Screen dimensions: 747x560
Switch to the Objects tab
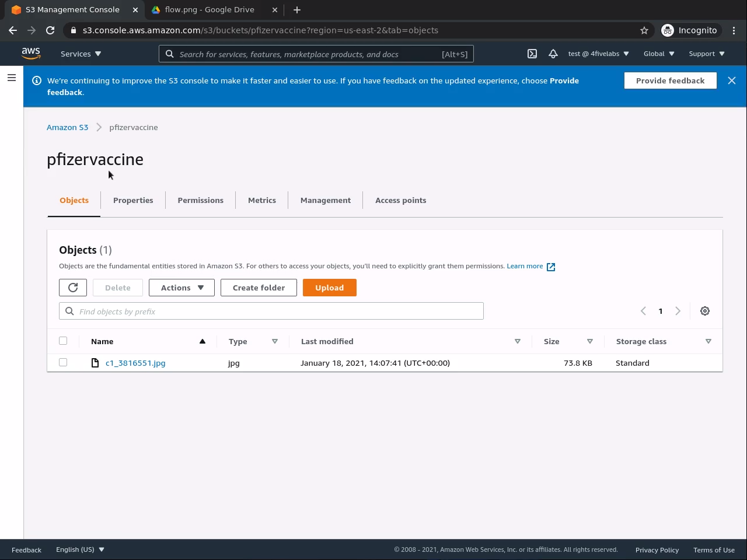[74, 200]
